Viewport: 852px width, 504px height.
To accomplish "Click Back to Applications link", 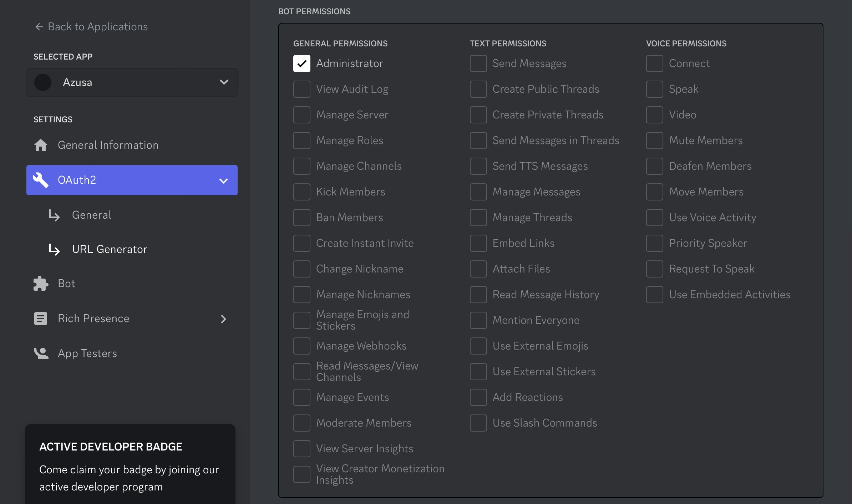I will tap(97, 27).
